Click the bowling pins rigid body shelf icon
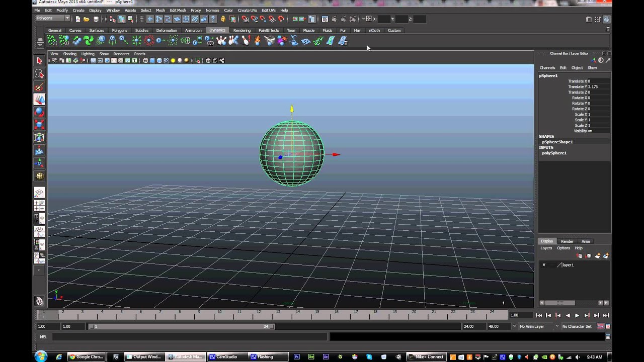This screenshot has height=362, width=644. click(222, 41)
